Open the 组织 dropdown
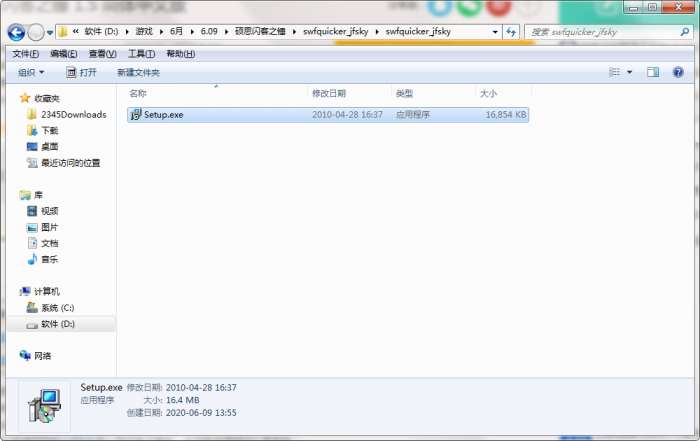 [x=31, y=72]
